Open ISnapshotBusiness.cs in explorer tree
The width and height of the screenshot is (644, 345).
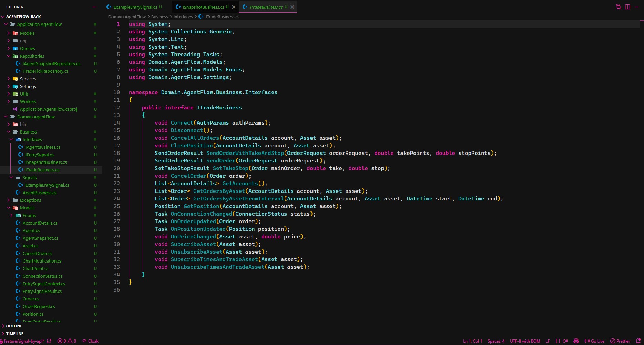(51, 162)
